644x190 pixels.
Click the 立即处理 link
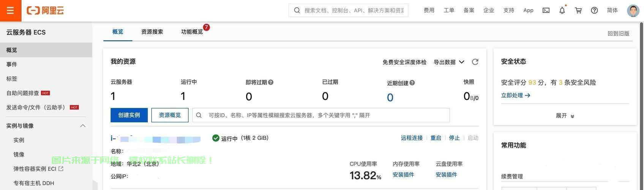[x=515, y=95]
